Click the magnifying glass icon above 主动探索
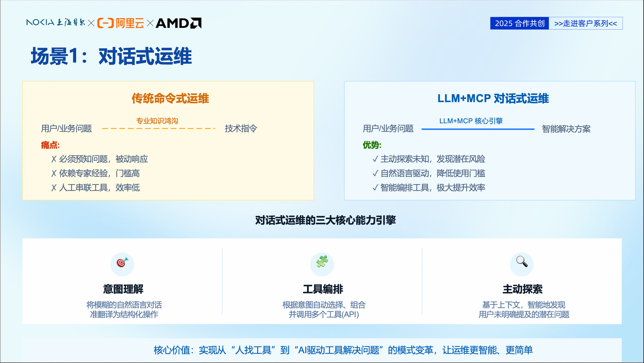The image size is (644, 363). tap(522, 262)
